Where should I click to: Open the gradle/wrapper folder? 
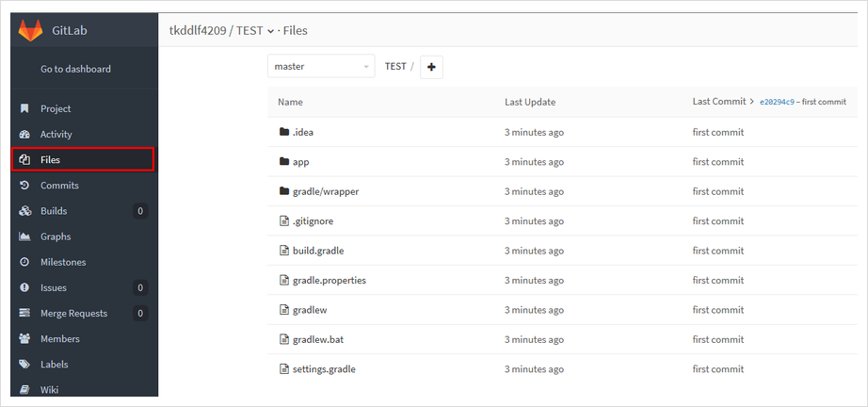pyautogui.click(x=326, y=191)
